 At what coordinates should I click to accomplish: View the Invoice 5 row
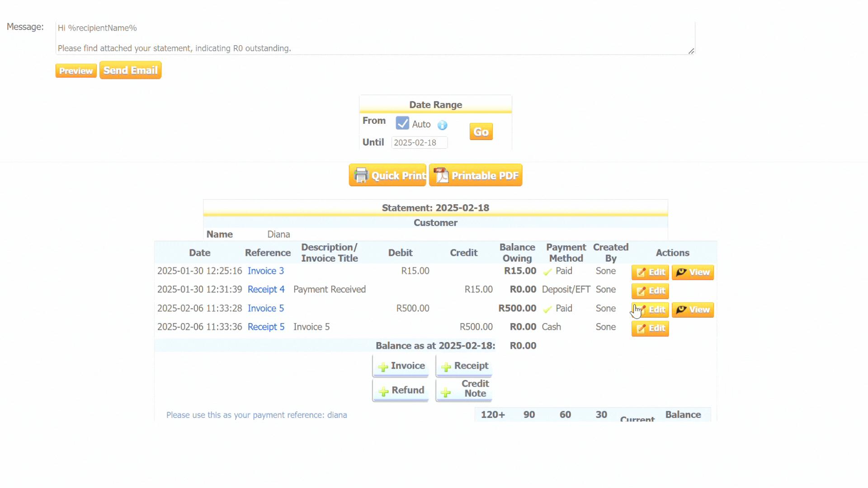(693, 310)
